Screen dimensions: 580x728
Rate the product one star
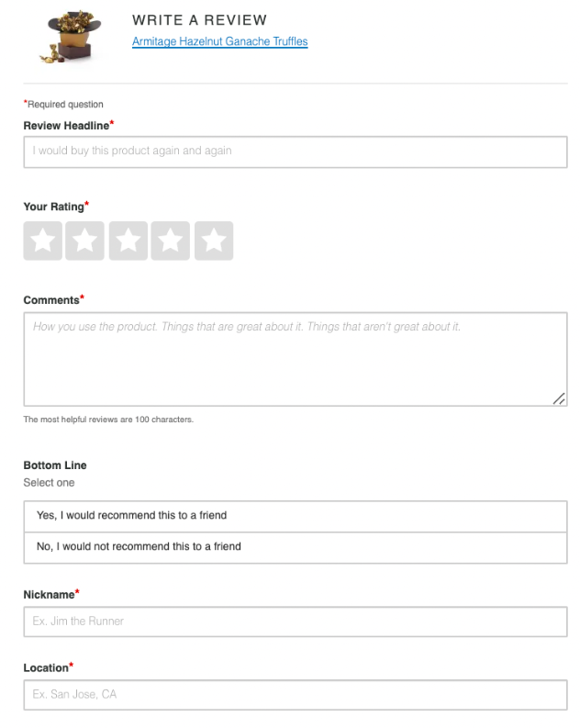(x=43, y=241)
